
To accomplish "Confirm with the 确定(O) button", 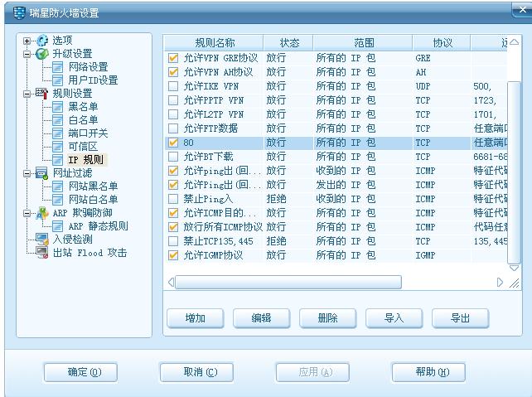I will point(80,373).
